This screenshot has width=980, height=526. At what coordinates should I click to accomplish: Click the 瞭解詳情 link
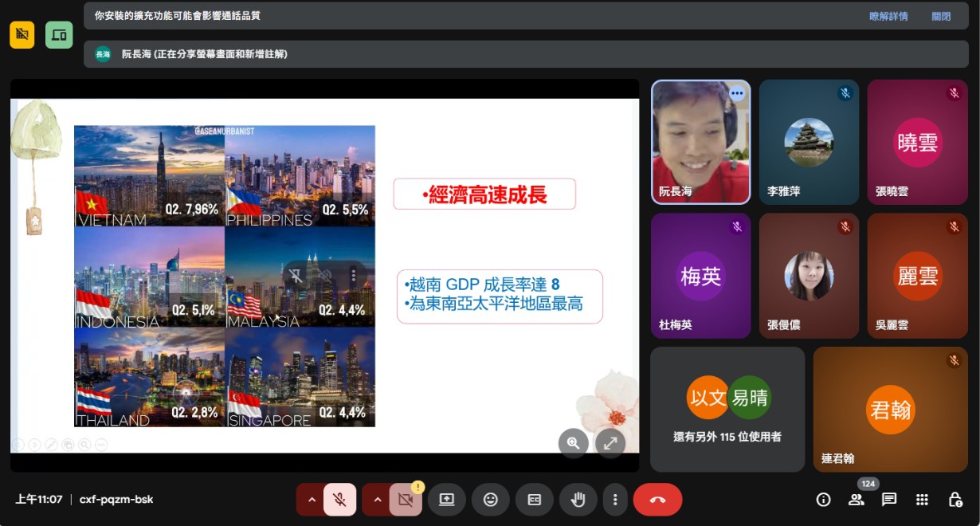pyautogui.click(x=888, y=16)
